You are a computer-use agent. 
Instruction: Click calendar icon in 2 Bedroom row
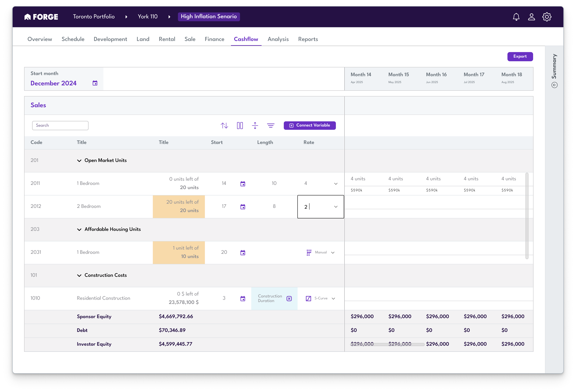[243, 207]
